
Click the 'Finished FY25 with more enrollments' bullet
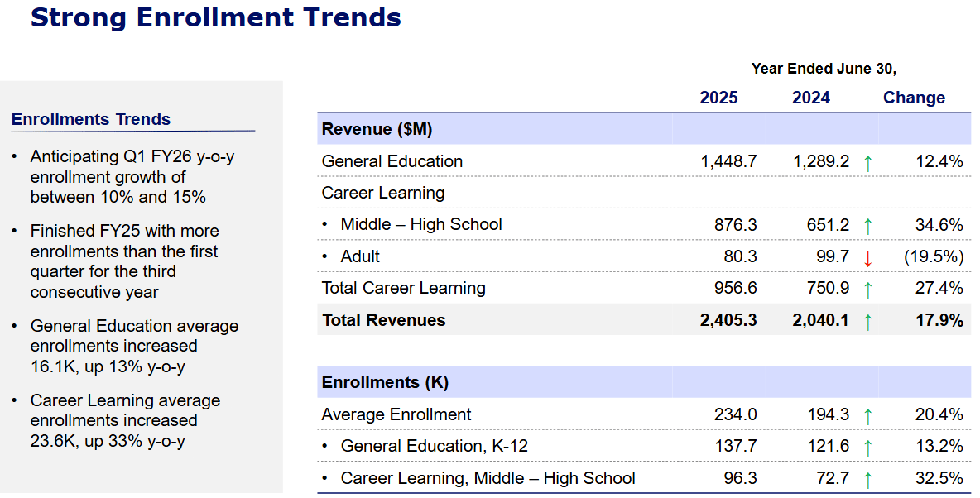124,261
